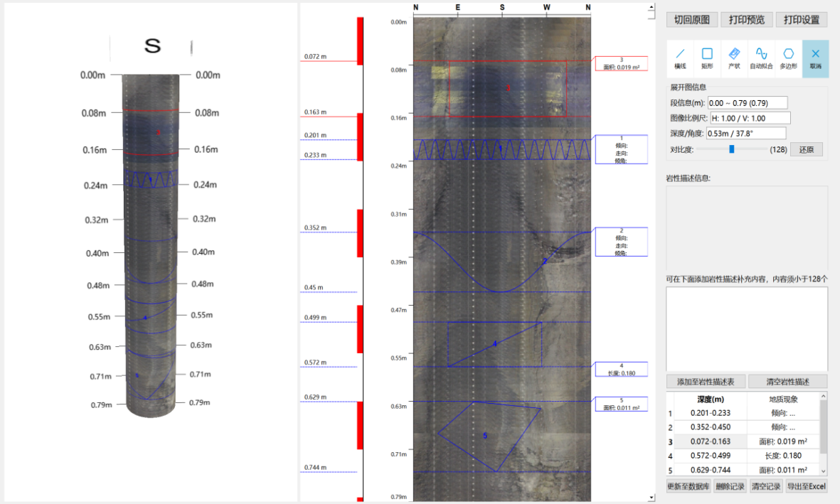
Task: Click the contrast slider handle
Action: click(731, 149)
